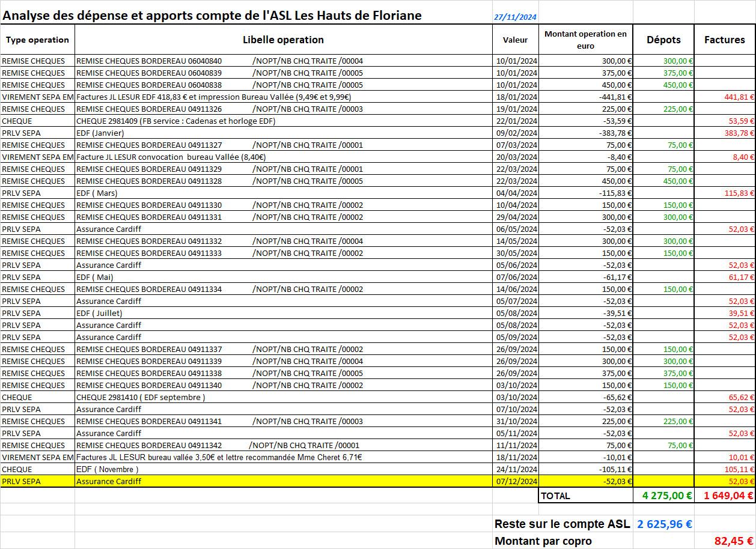The image size is (756, 549).
Task: Select the 'Valeur' column header
Action: 515,40
